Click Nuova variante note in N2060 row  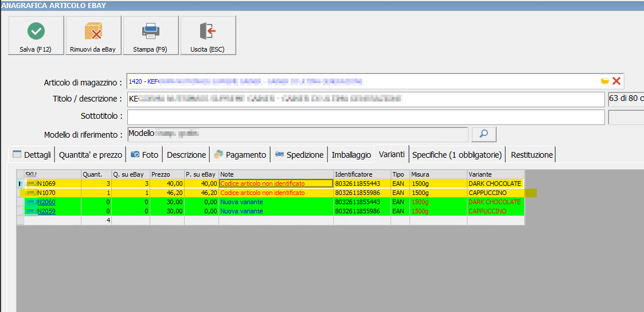[276, 202]
